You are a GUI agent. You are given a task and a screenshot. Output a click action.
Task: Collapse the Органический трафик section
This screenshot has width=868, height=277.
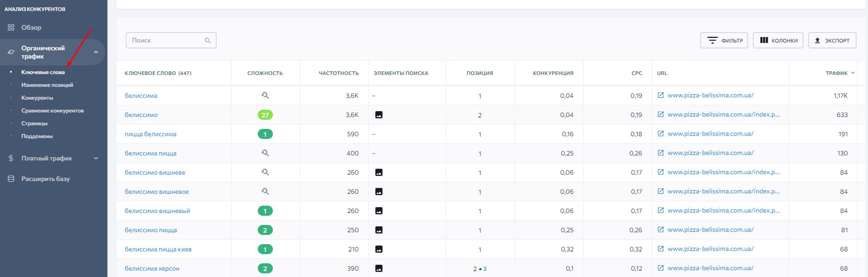(x=96, y=52)
